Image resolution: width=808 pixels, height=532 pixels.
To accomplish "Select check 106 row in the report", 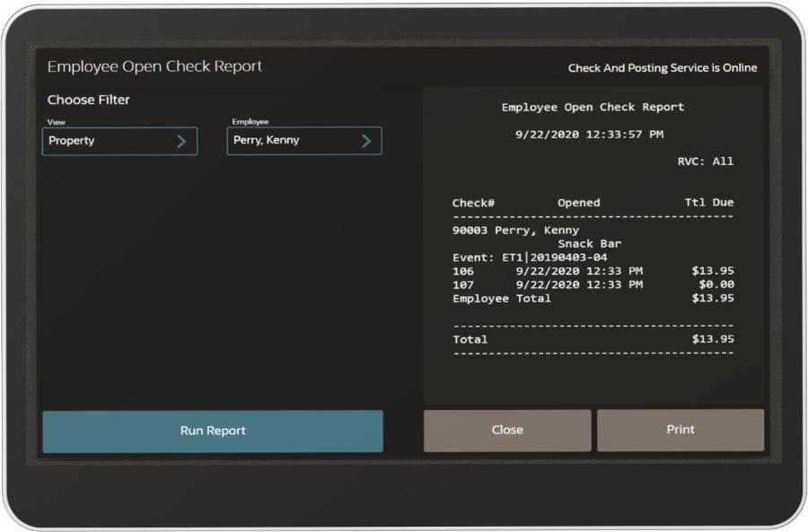I will [x=593, y=271].
